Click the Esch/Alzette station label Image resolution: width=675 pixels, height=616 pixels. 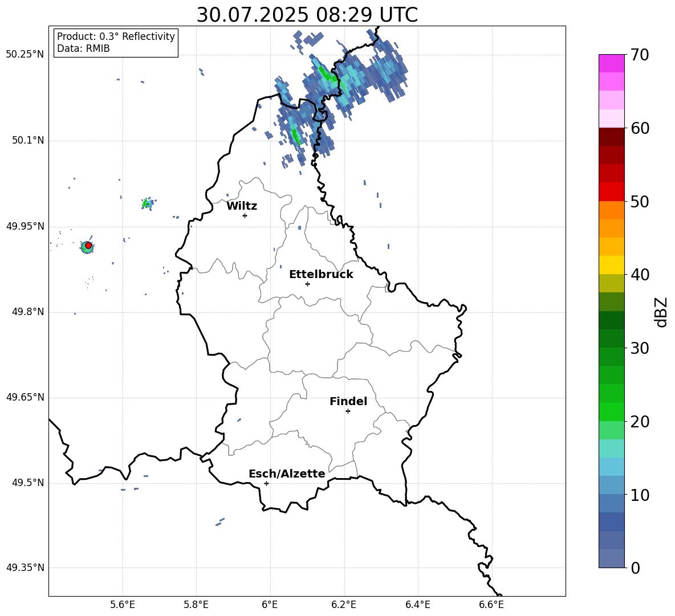(x=287, y=474)
